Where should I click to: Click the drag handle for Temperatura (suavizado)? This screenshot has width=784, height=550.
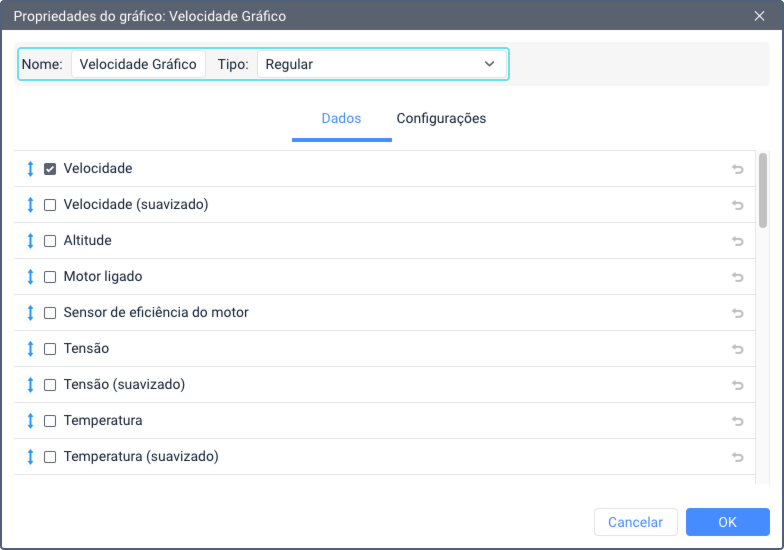coord(30,457)
